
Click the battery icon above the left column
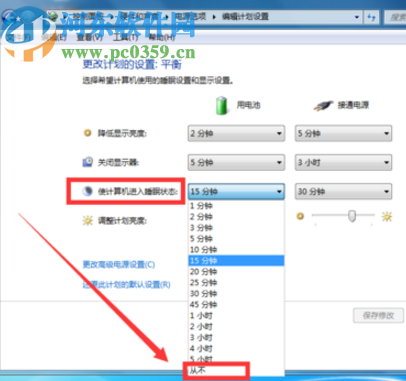tap(221, 106)
